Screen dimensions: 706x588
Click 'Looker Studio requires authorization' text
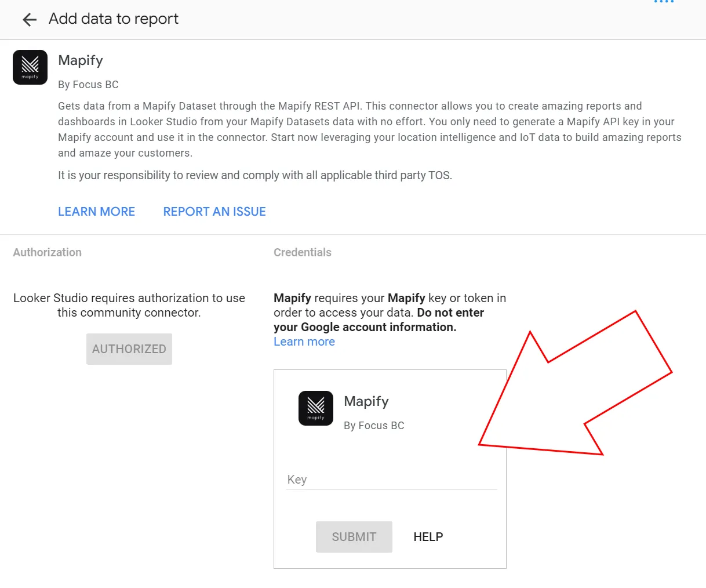pyautogui.click(x=129, y=305)
